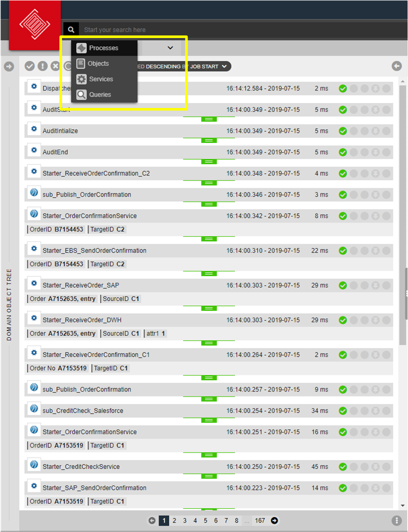Click green status check of Dispatcher row
The height and width of the screenshot is (532, 408).
(343, 88)
